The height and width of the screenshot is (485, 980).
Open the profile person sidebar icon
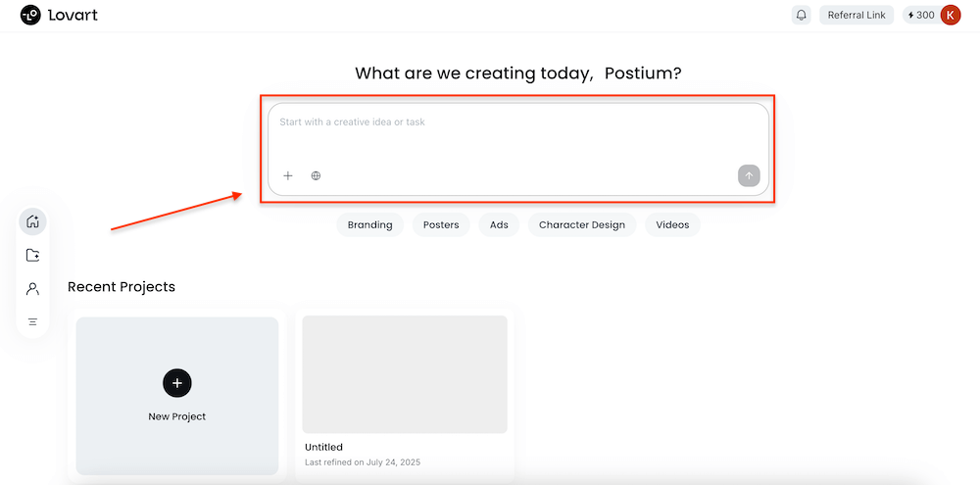pos(32,289)
